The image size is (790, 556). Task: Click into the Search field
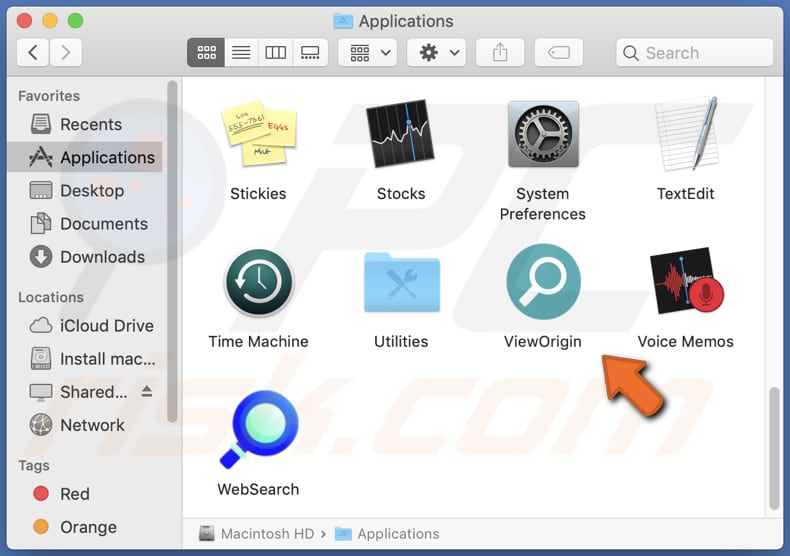coord(694,52)
